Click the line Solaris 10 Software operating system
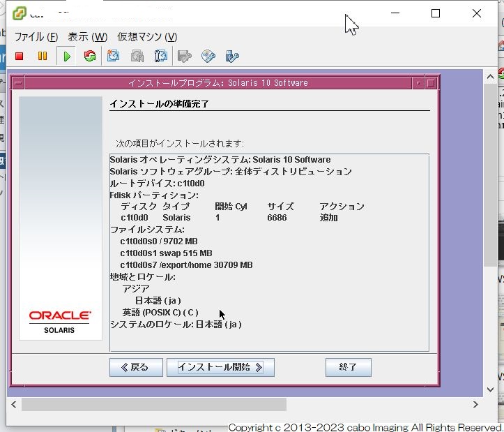Screen dimensions: 504x432 pyautogui.click(x=220, y=160)
